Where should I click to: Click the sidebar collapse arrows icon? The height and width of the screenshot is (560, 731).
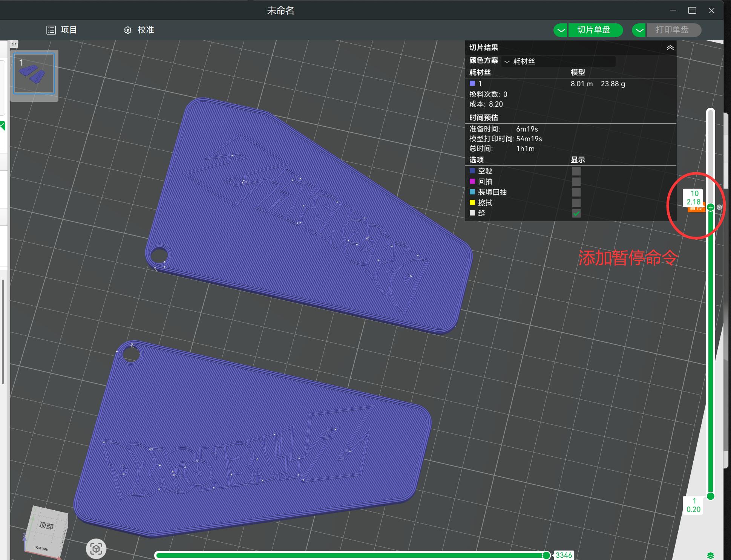click(x=14, y=44)
